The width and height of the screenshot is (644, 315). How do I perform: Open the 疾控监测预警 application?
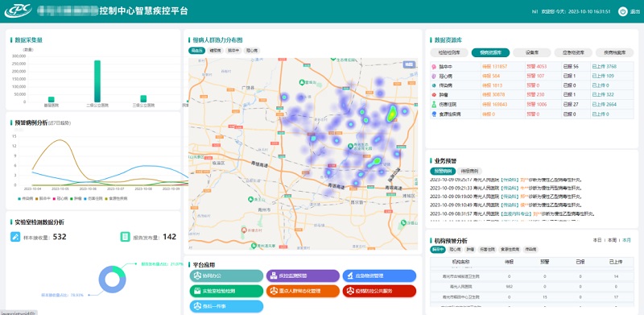[x=303, y=276]
